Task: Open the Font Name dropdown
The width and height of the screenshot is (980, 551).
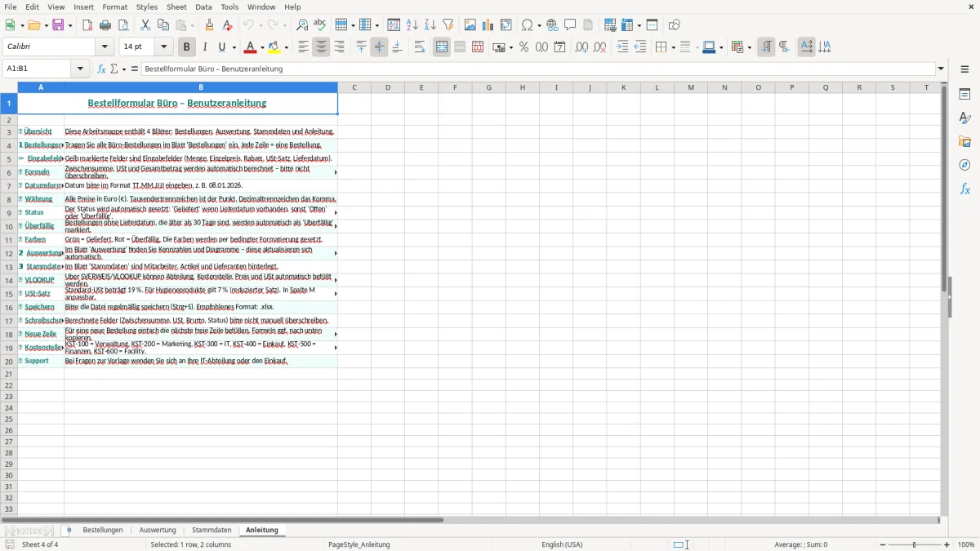Action: tap(104, 47)
